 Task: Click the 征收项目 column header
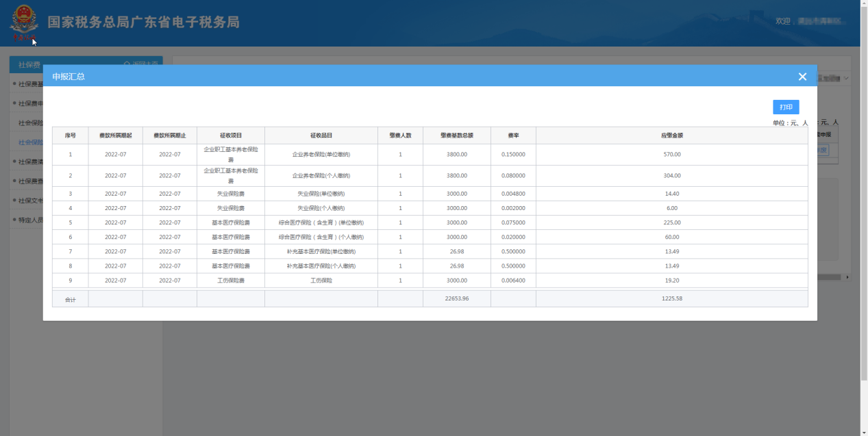pos(230,136)
